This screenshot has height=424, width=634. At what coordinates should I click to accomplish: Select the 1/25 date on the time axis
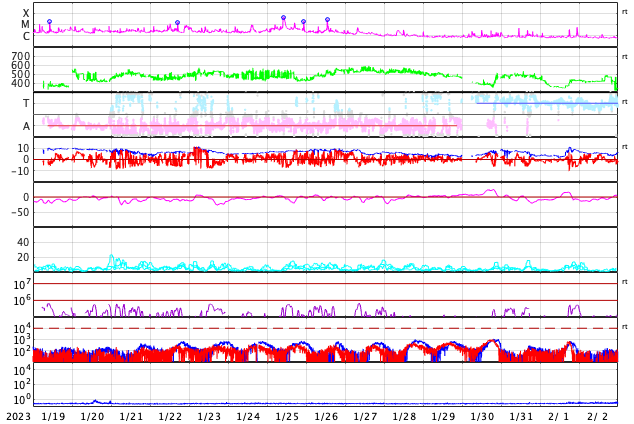(287, 416)
